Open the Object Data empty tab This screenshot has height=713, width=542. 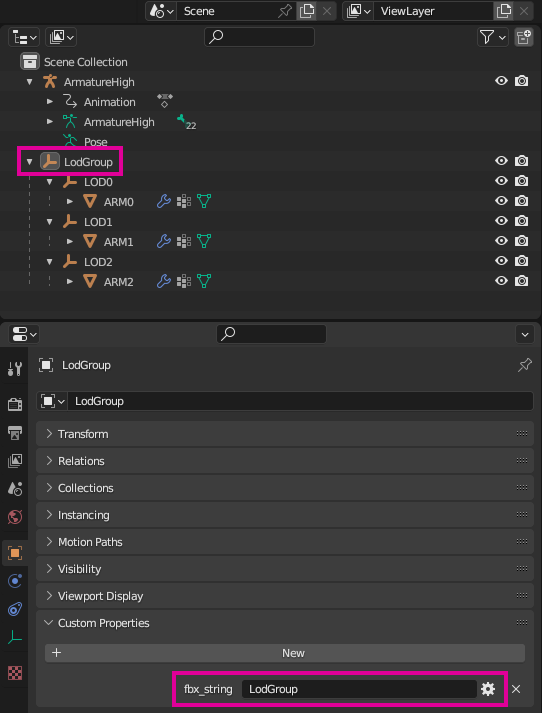pyautogui.click(x=15, y=638)
